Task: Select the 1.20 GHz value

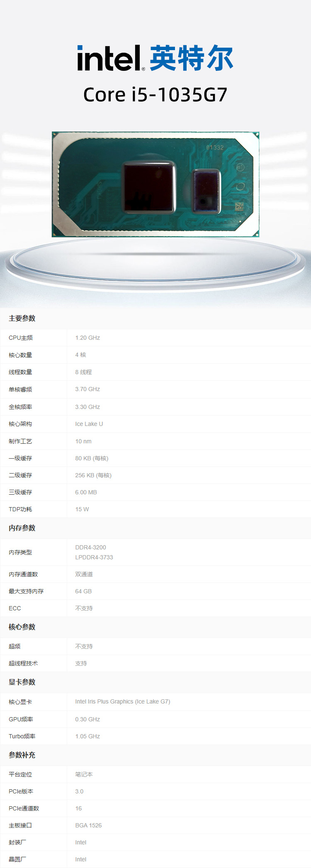Action: point(87,338)
